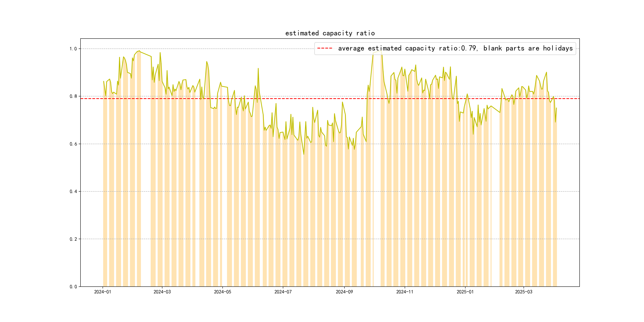Click the last data point of the line

pos(556,108)
